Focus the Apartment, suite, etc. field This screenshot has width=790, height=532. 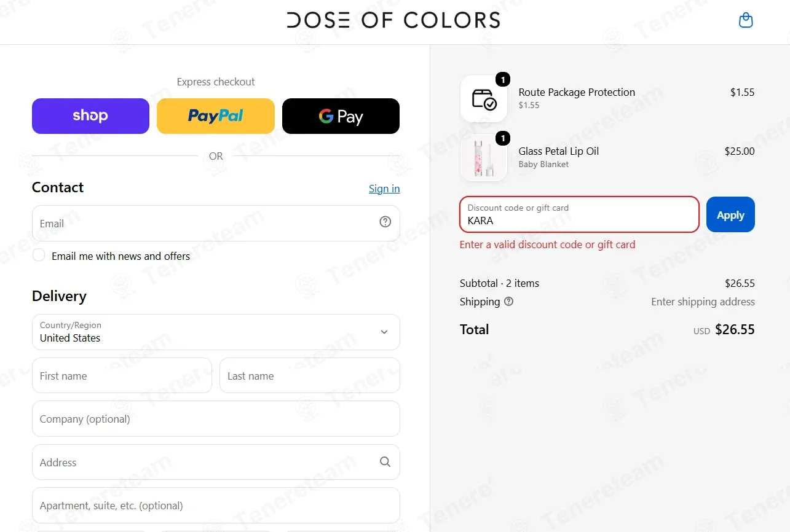pyautogui.click(x=216, y=505)
